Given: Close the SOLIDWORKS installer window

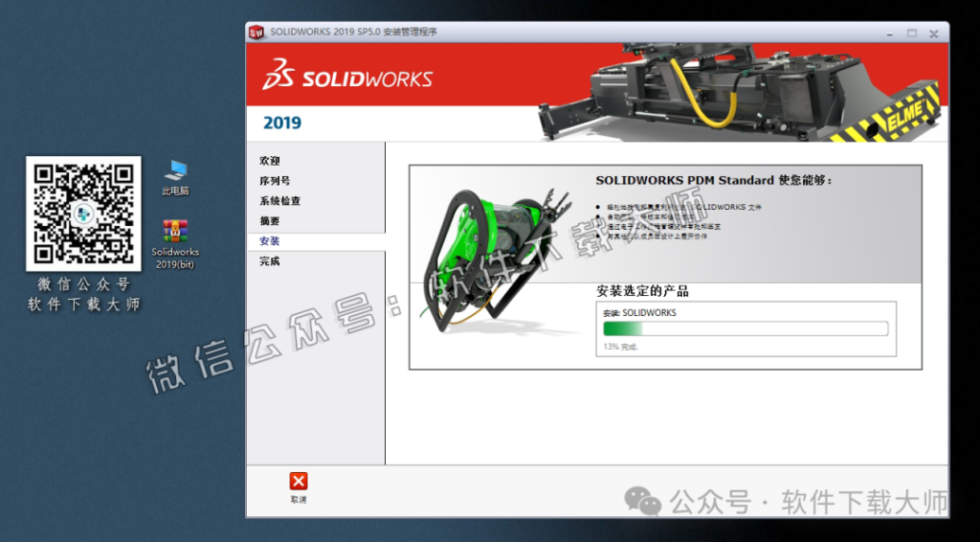Looking at the screenshot, I should pyautogui.click(x=934, y=34).
